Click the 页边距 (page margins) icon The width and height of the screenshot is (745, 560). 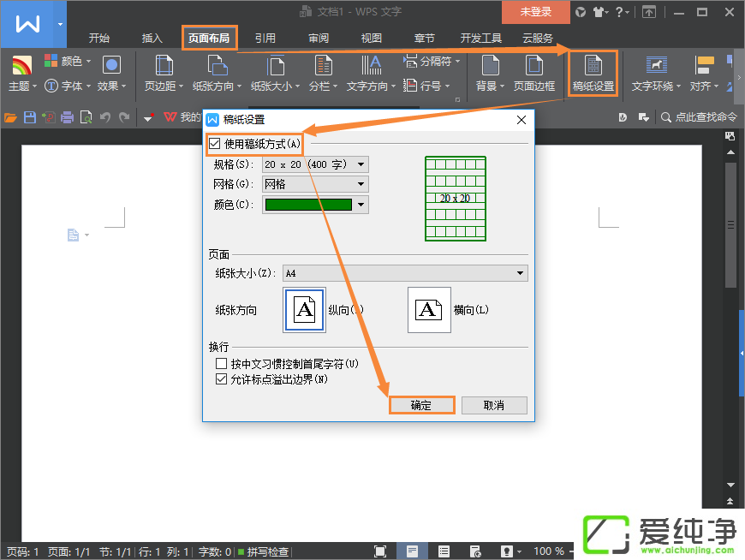(x=164, y=73)
